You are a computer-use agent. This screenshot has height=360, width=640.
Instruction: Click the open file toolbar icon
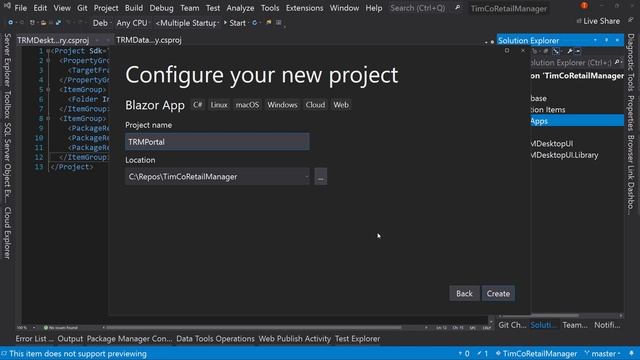pyautogui.click(x=43, y=23)
